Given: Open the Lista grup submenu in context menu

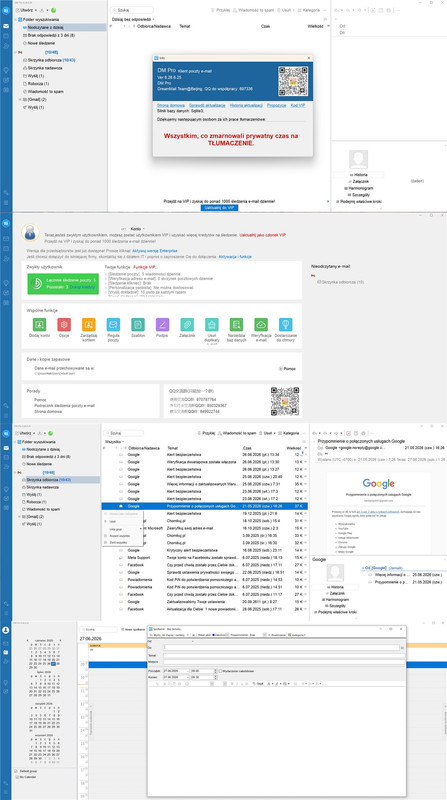Looking at the screenshot, I should [123, 529].
